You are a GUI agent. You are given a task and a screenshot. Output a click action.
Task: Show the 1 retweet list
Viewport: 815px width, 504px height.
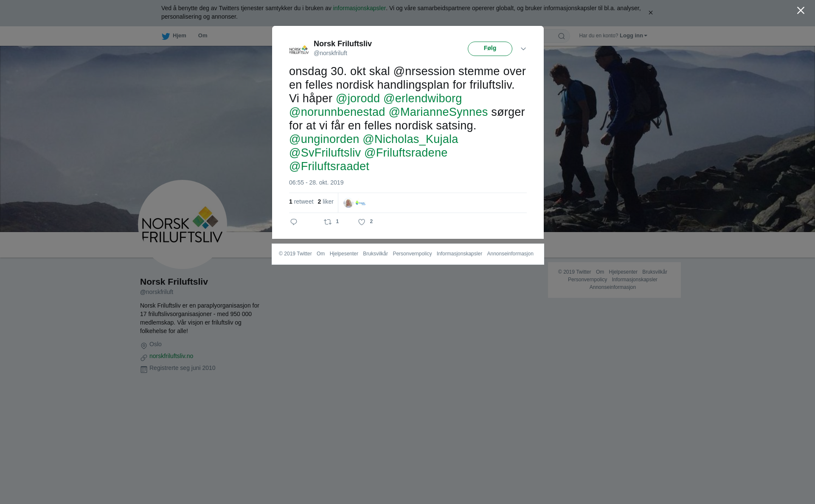(x=301, y=202)
